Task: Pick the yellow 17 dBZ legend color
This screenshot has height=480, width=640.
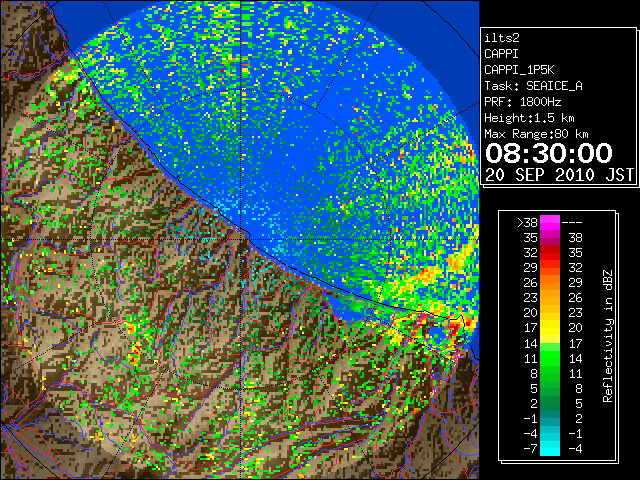Action: click(550, 328)
